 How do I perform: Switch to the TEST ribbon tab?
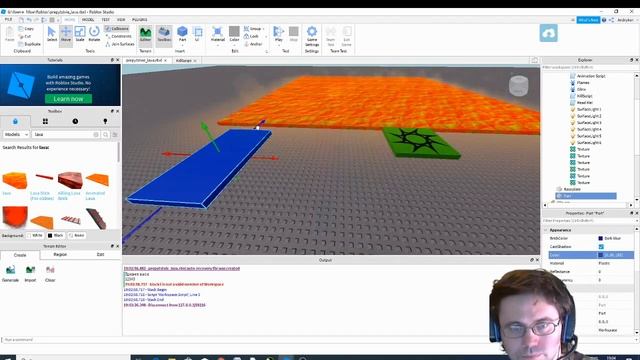tap(105, 20)
